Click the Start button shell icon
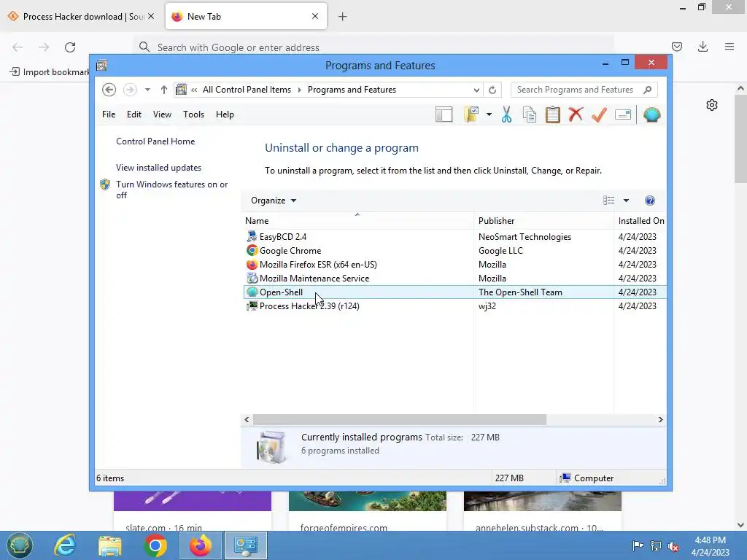This screenshot has height=560, width=747. [20, 545]
